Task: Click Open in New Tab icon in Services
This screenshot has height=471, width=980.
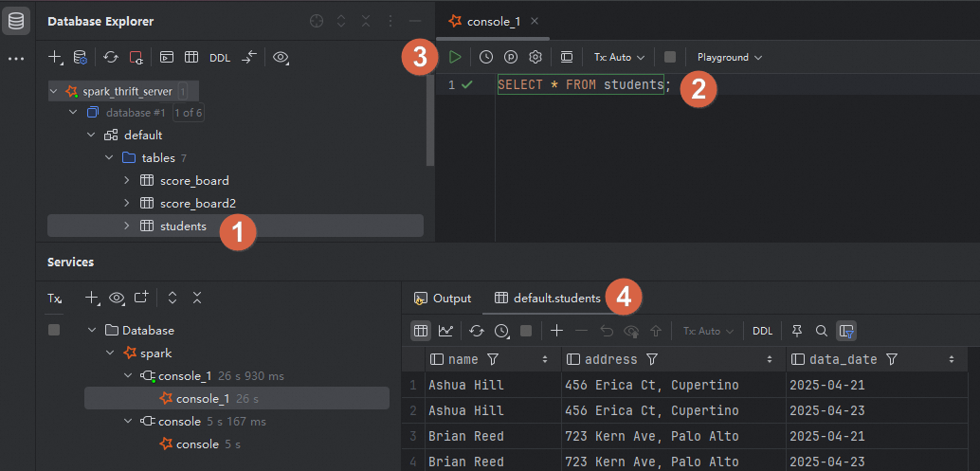Action: pyautogui.click(x=141, y=298)
